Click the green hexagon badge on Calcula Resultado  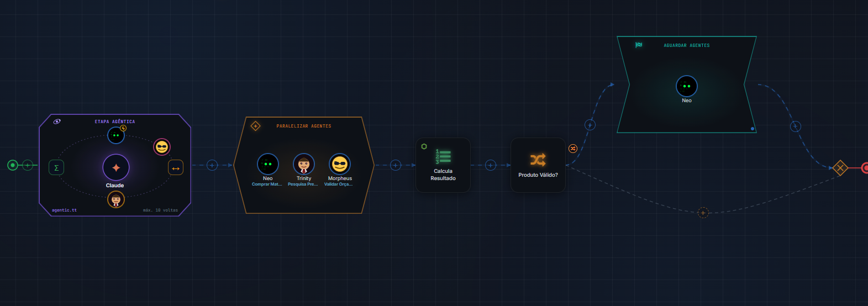424,146
